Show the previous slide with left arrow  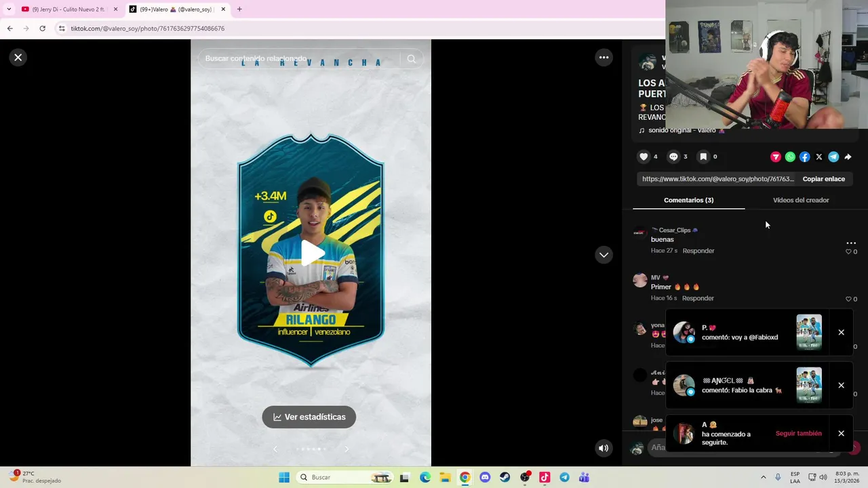275,449
